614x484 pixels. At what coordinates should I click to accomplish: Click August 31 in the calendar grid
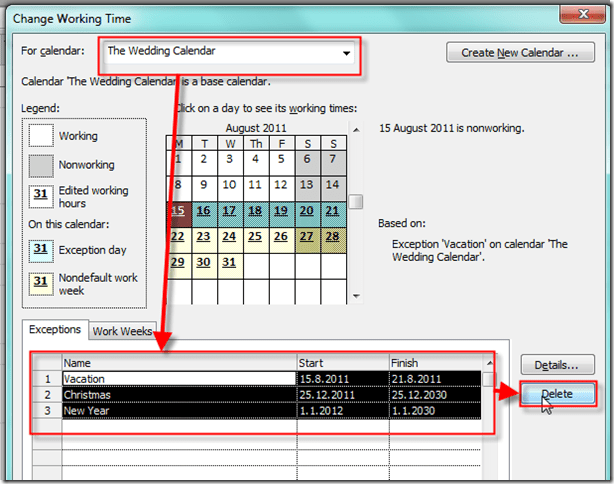[x=229, y=262]
